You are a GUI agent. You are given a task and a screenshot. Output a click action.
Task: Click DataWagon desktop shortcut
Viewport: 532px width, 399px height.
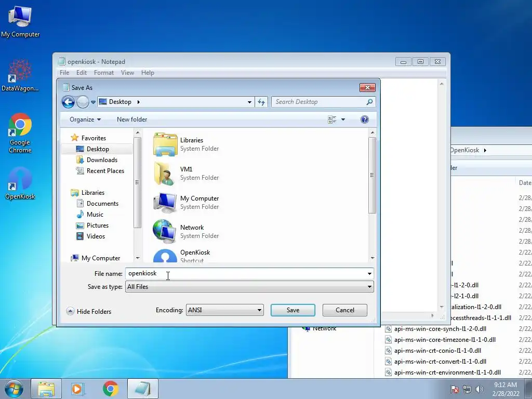tap(20, 75)
